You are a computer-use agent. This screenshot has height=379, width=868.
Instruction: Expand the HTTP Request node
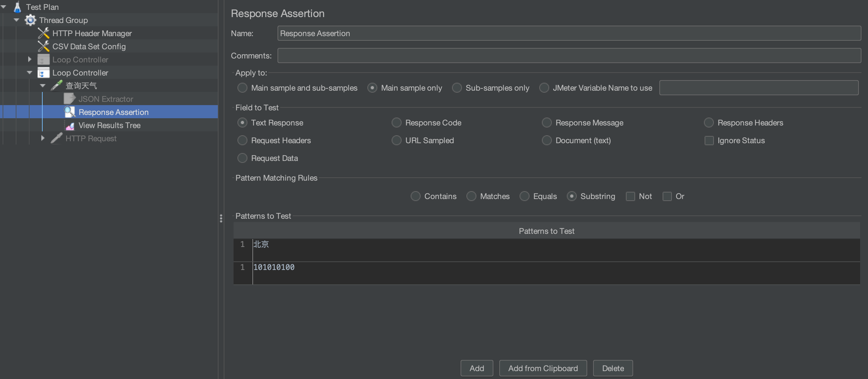[43, 138]
